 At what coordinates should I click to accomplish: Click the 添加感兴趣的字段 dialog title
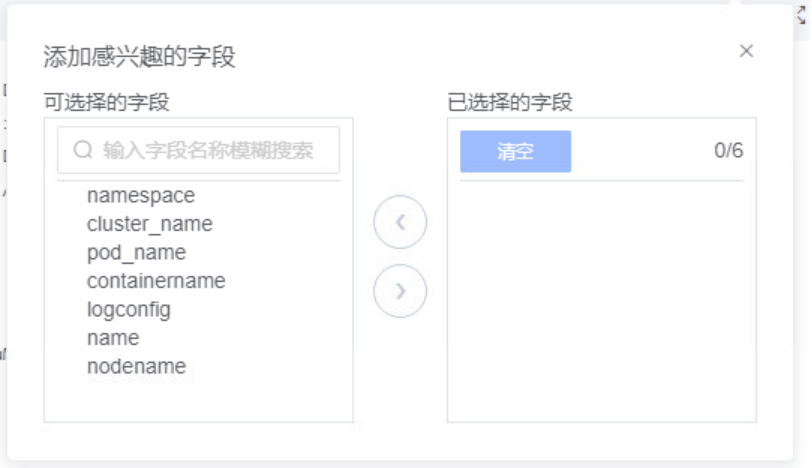point(139,56)
